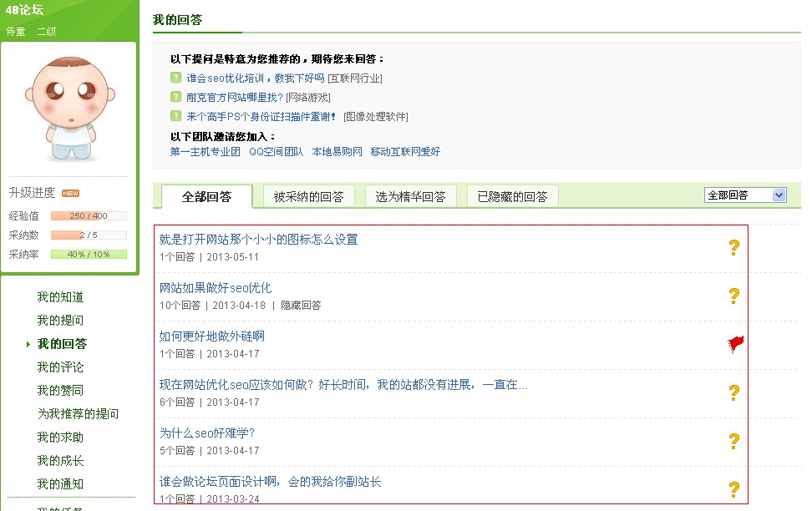Image resolution: width=812 pixels, height=511 pixels.
Task: Click the NEW badge next to 升级进度
Action: (x=69, y=191)
